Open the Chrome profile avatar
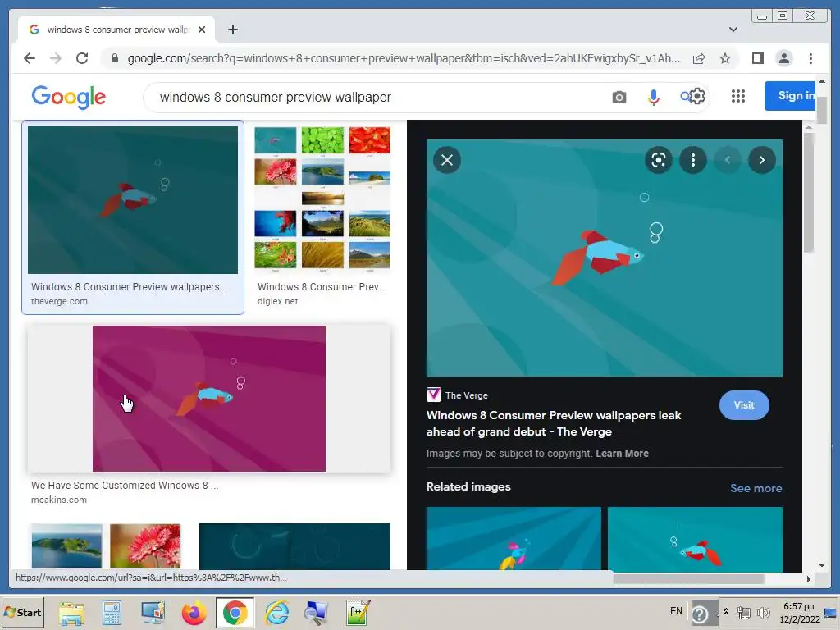 tap(783, 58)
